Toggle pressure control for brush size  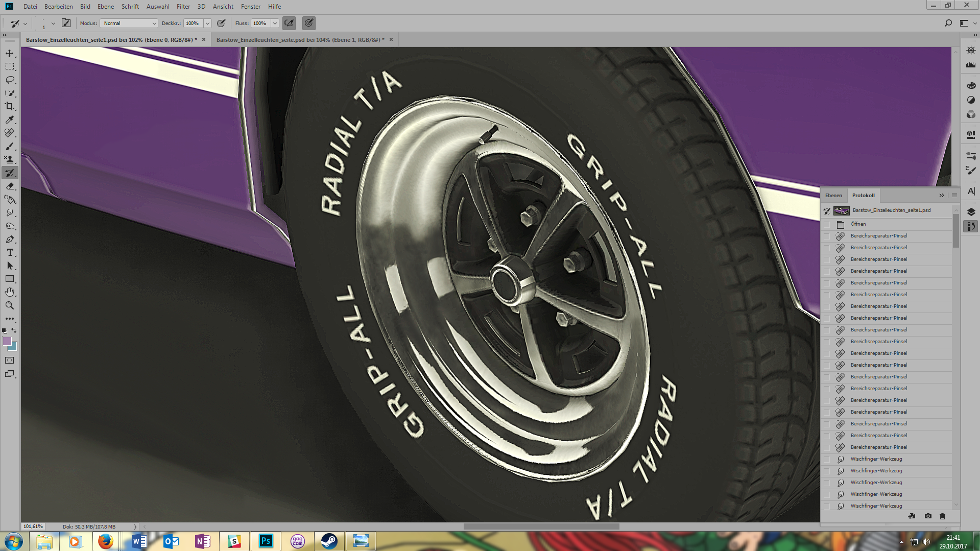309,23
